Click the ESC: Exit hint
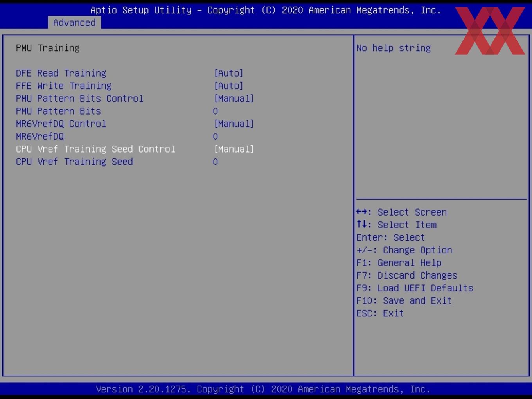The width and height of the screenshot is (532, 399). click(x=380, y=313)
